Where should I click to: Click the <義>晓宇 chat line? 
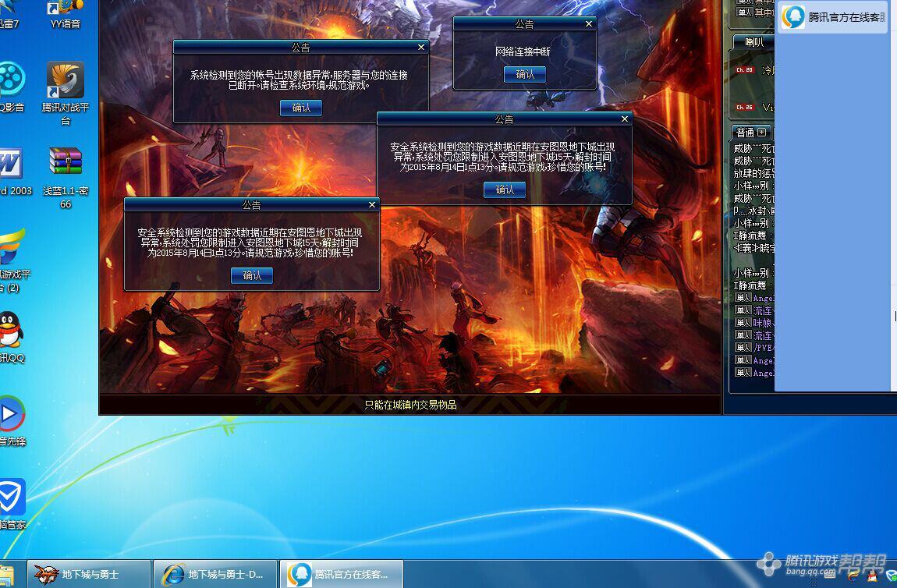754,248
